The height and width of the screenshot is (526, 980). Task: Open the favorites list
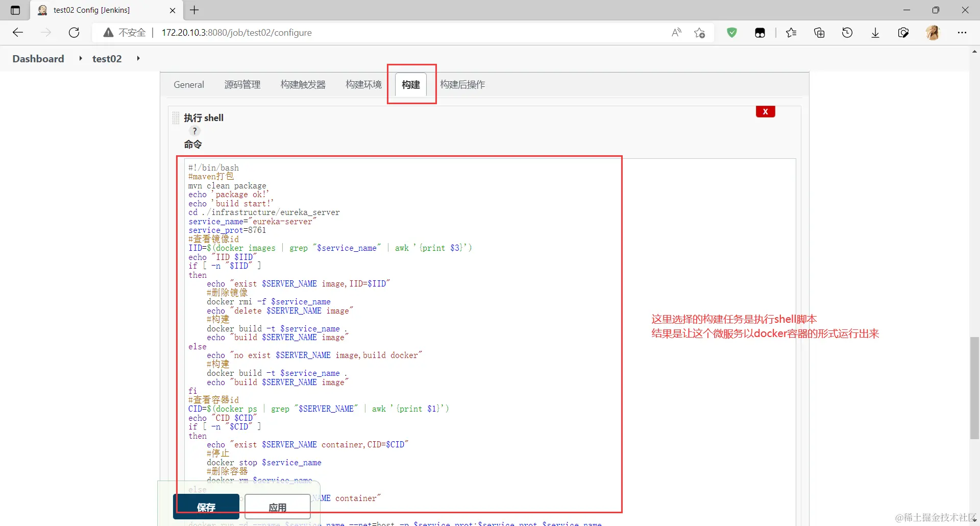pyautogui.click(x=792, y=32)
